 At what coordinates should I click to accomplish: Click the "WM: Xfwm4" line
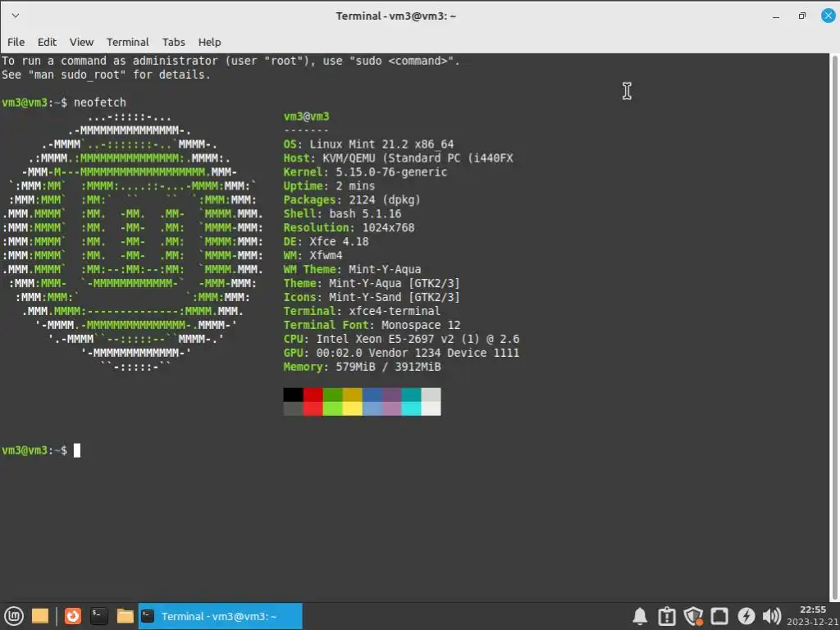[x=313, y=256]
